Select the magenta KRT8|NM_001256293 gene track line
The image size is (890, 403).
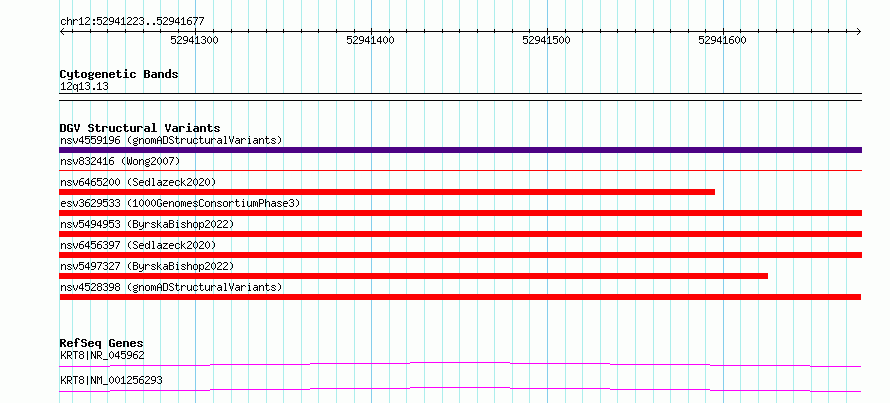pyautogui.click(x=460, y=389)
